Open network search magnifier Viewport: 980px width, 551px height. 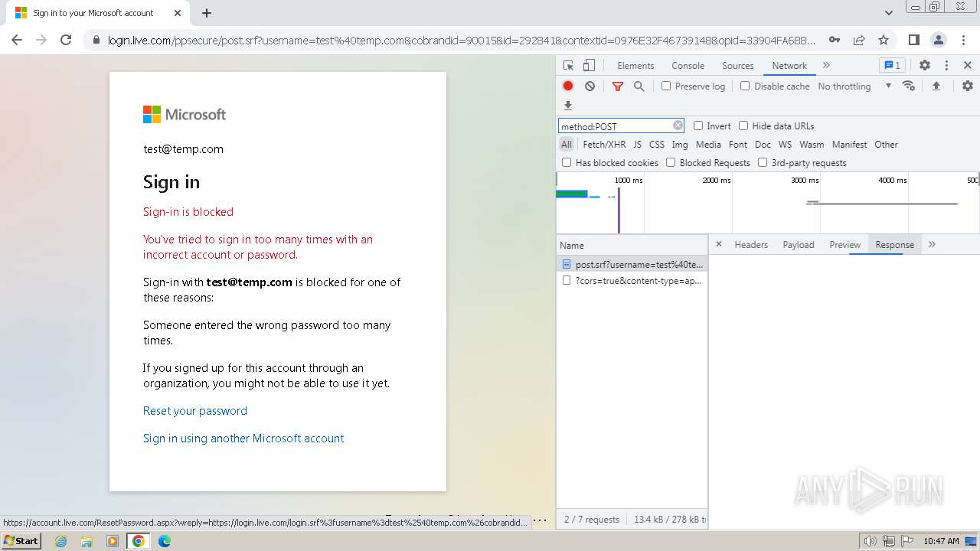pos(639,86)
